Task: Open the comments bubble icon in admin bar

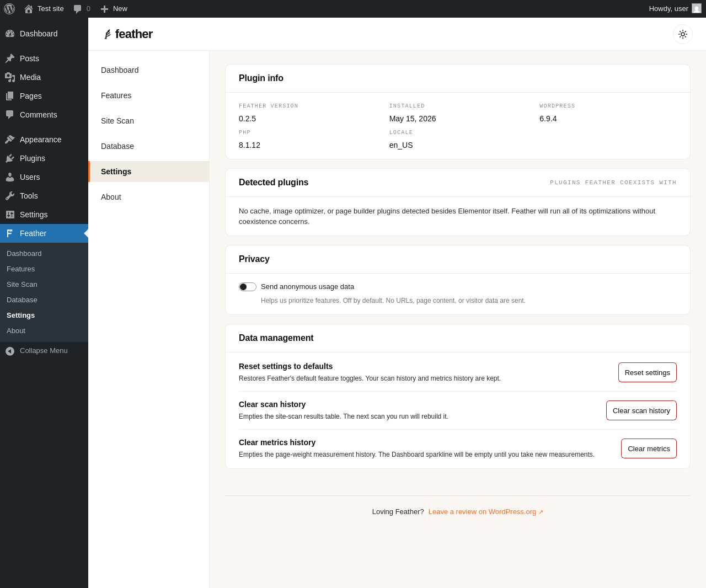Action: tap(78, 9)
